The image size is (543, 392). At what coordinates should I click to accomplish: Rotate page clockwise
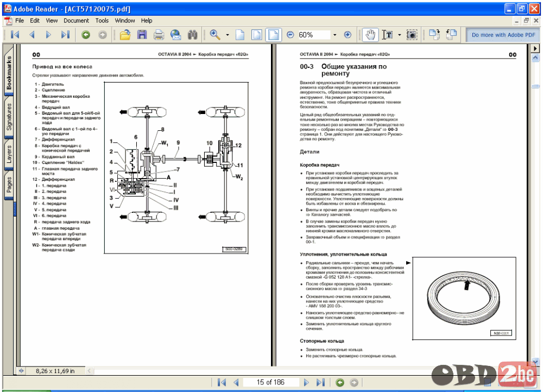[434, 35]
